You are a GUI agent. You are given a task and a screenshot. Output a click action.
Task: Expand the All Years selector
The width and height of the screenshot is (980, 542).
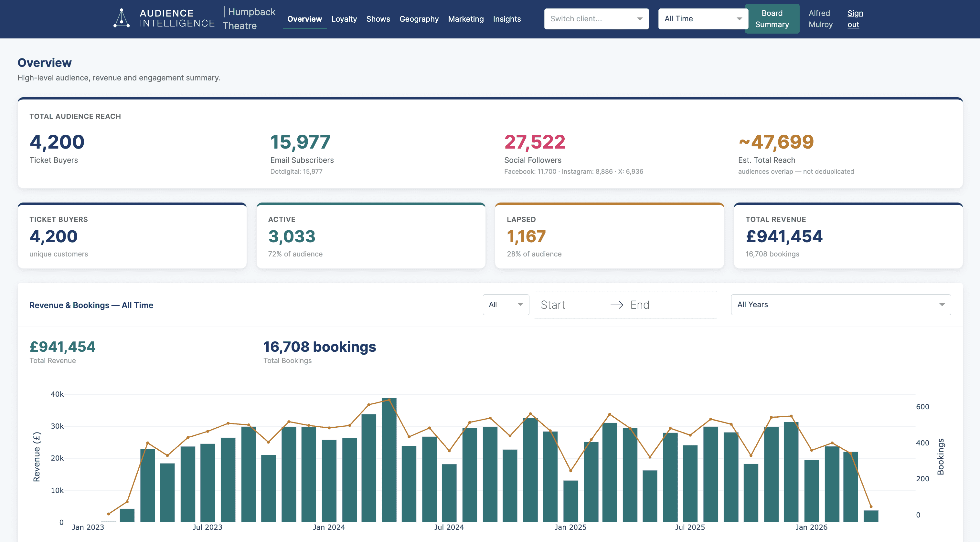(x=840, y=305)
